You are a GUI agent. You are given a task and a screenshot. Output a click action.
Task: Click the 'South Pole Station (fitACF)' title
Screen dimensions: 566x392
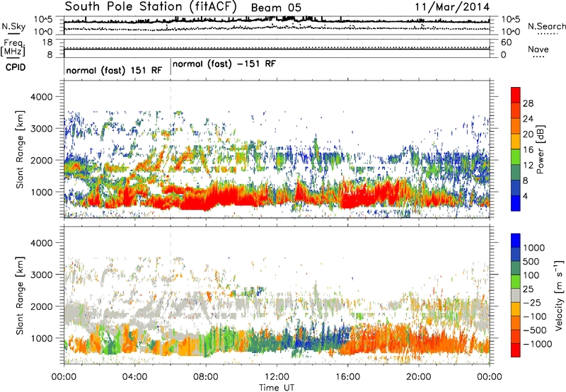click(x=151, y=7)
